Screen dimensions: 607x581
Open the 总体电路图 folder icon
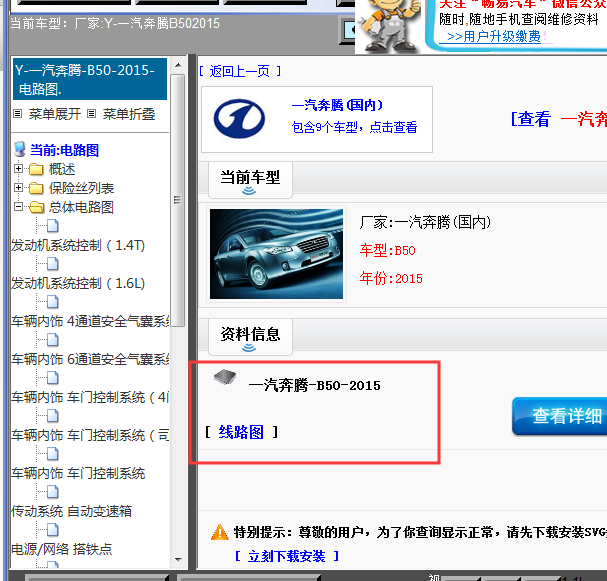[36, 207]
